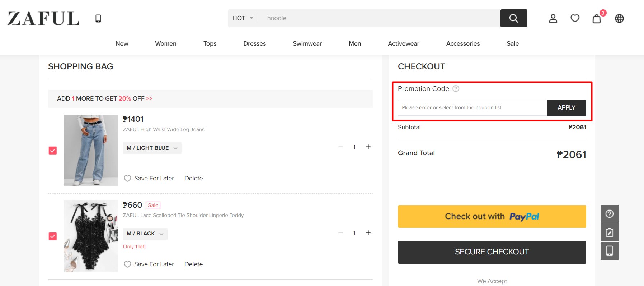Screen dimensions: 644x286
Task: Open the shopping bag icon with badge
Action: coord(597,18)
